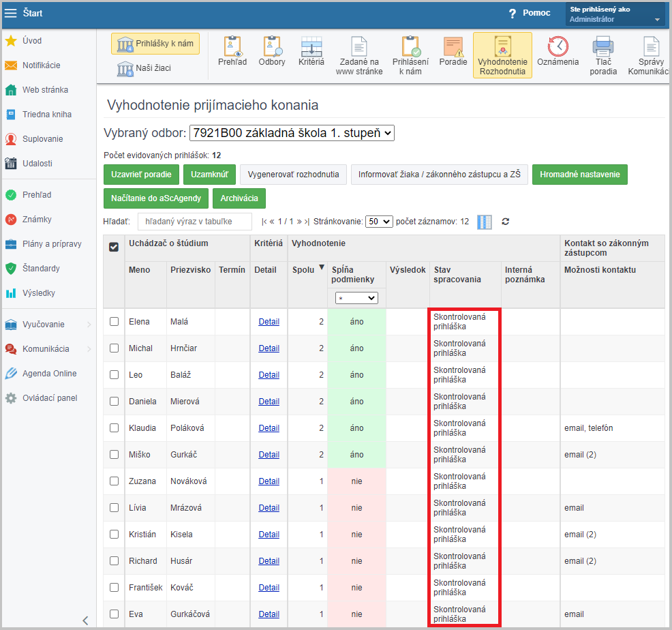Check the box for Michal Hrnčiar
The width and height of the screenshot is (672, 630).
(114, 348)
